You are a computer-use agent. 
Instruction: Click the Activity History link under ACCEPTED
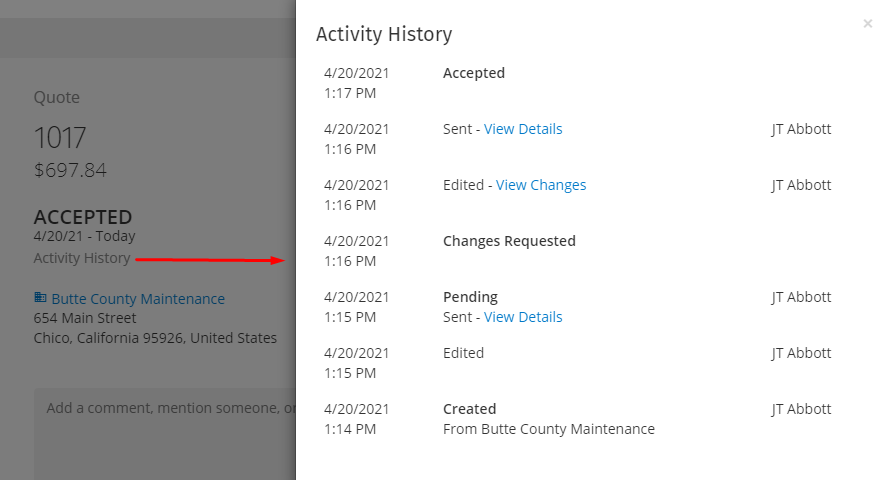82,258
